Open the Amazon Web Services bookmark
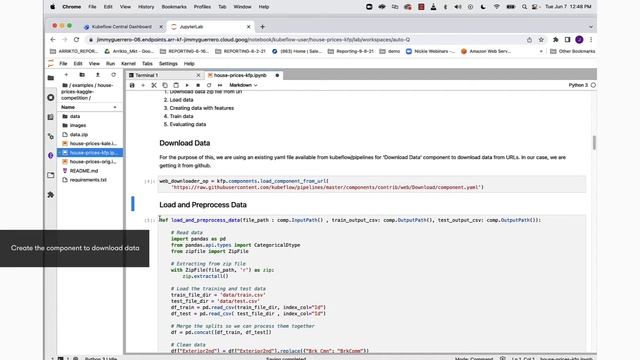The height and width of the screenshot is (360, 640). coord(486,51)
